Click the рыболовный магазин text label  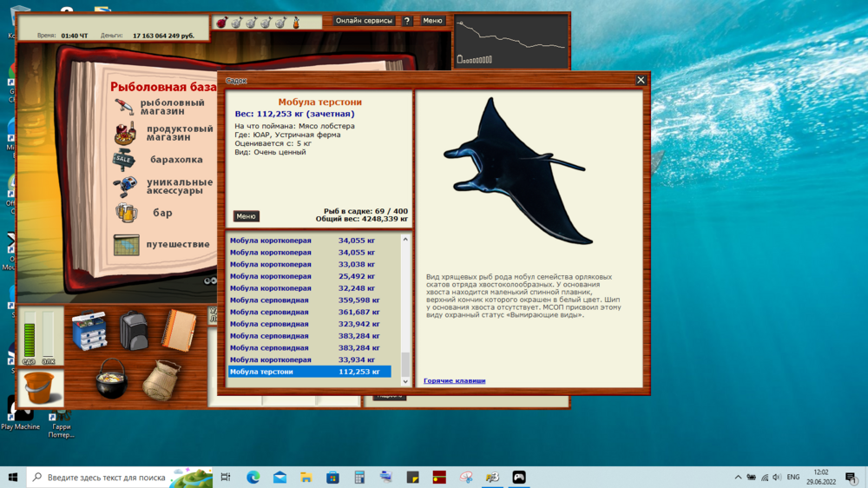coord(172,107)
